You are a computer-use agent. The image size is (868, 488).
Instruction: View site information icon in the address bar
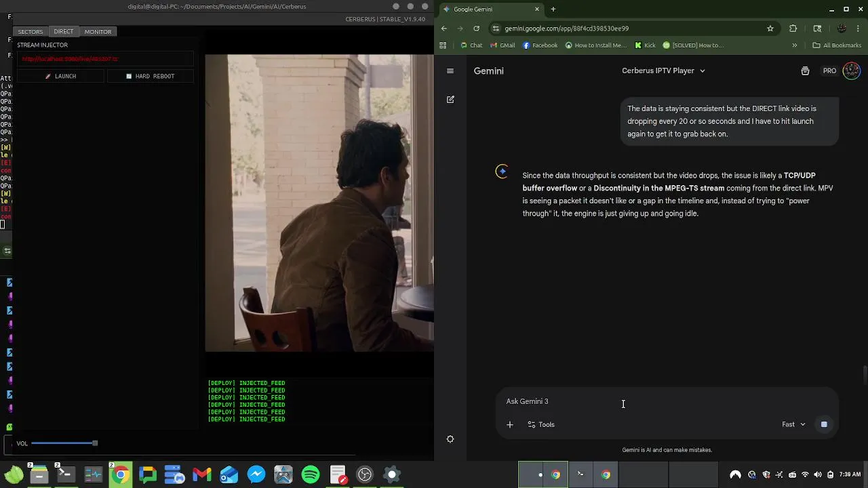(x=496, y=28)
